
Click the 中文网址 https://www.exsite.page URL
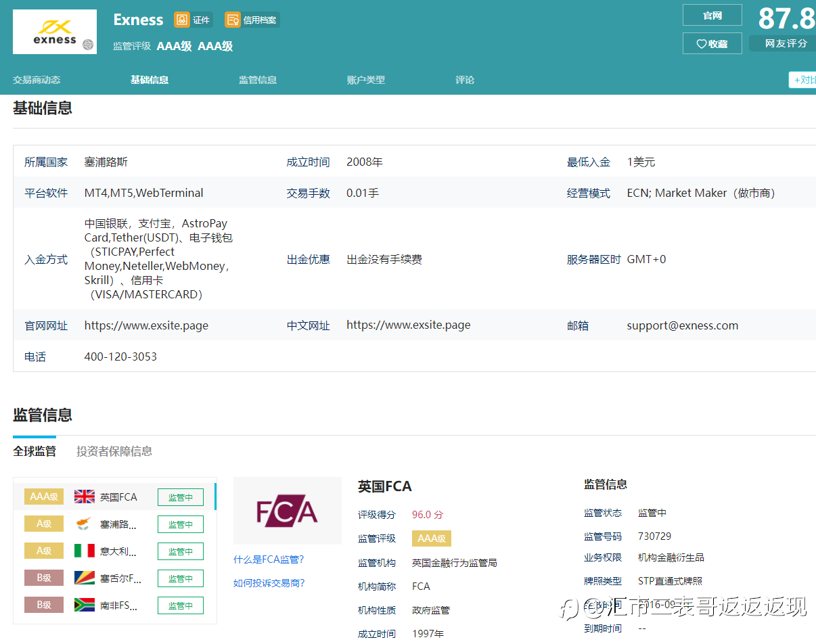pyautogui.click(x=408, y=325)
